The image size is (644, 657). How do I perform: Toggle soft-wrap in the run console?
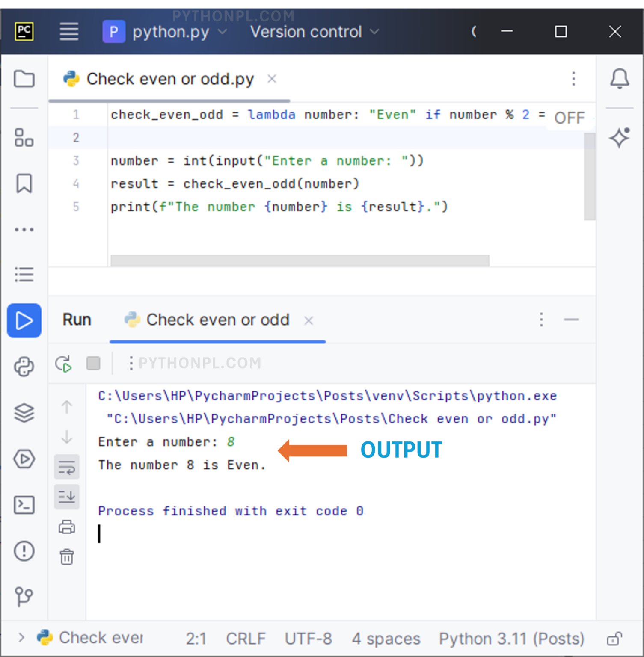67,467
